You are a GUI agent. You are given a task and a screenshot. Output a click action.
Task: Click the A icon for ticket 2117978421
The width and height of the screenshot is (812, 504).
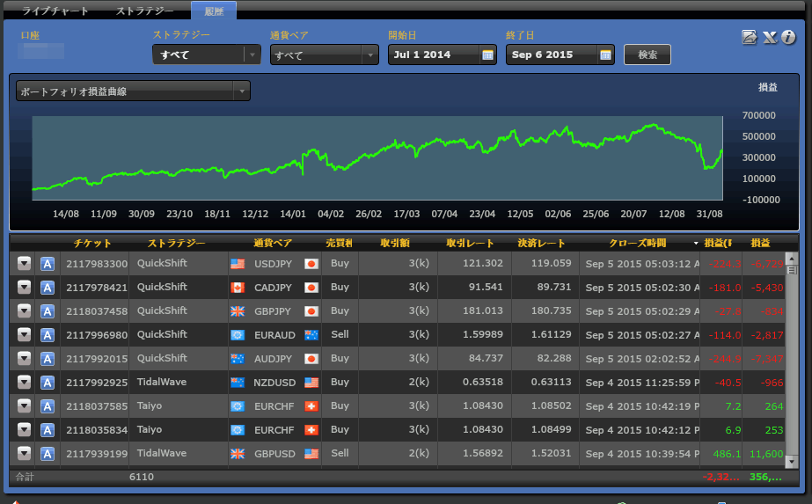point(48,288)
